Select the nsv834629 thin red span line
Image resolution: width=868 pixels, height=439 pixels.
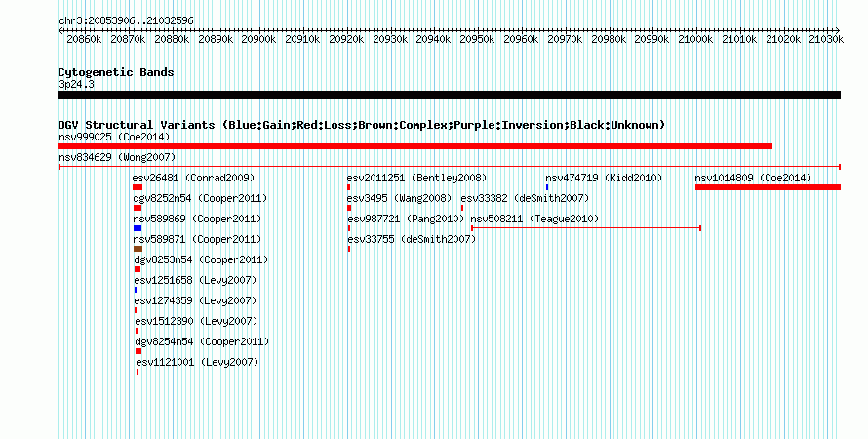[x=450, y=167]
